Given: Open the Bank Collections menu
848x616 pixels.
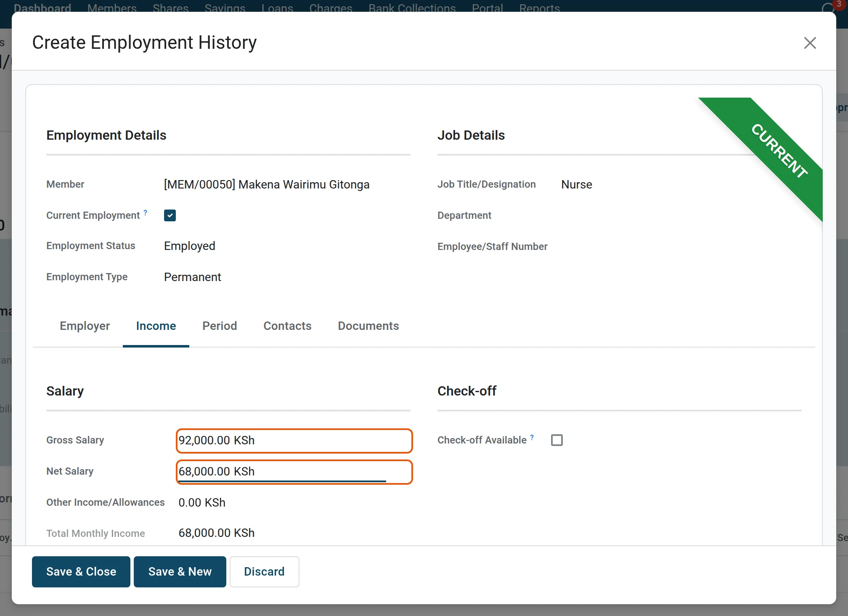Looking at the screenshot, I should point(412,8).
